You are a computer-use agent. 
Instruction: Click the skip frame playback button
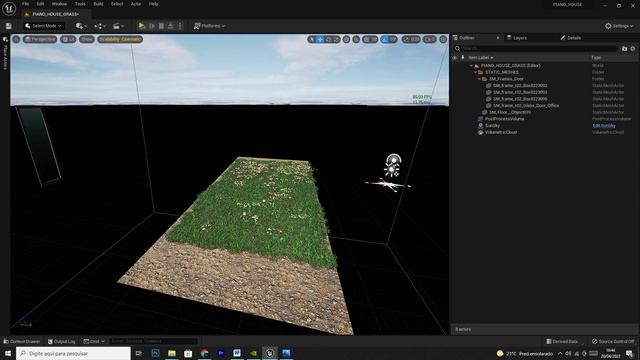click(x=152, y=26)
